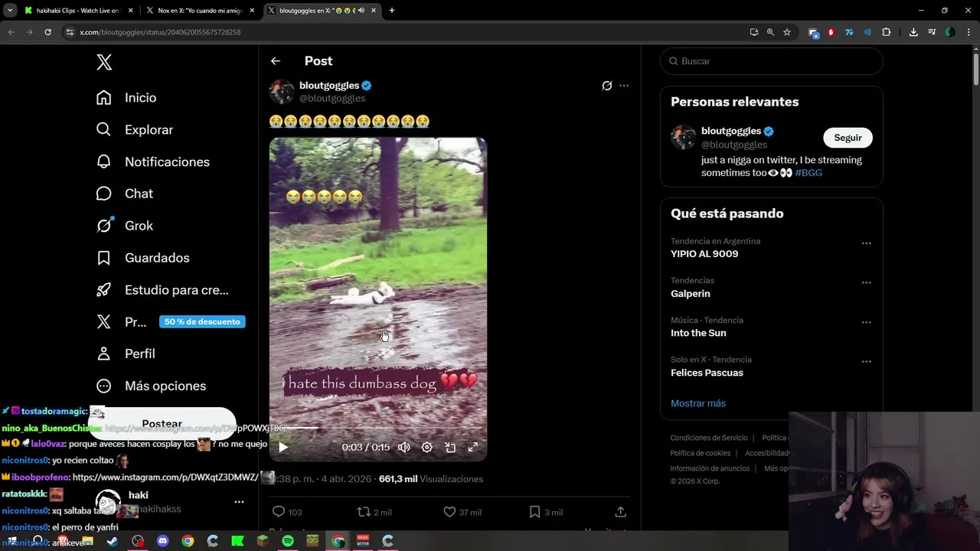Screen dimensions: 980x551
Task: Open bloutgoggles profile name in post header
Action: [x=329, y=85]
